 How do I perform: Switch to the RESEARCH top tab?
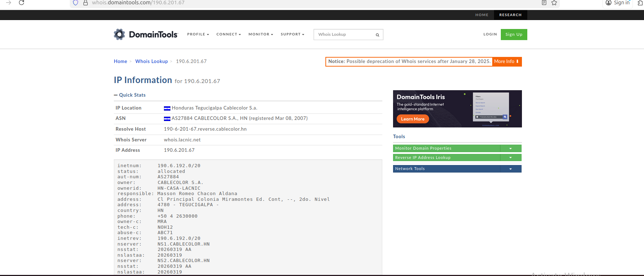click(510, 15)
